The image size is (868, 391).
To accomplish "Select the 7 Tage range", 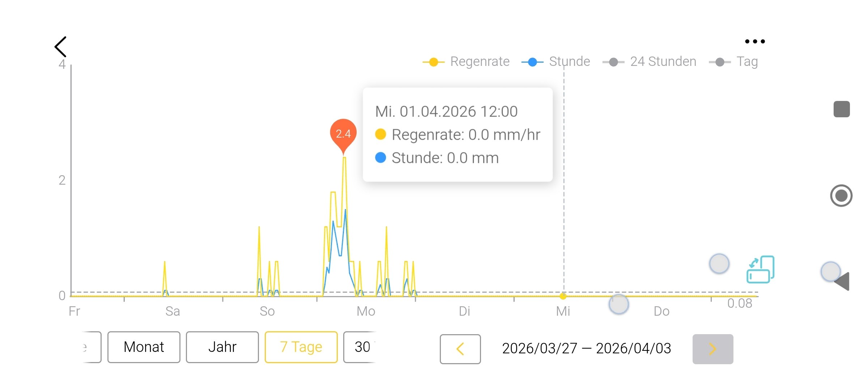I will [301, 347].
